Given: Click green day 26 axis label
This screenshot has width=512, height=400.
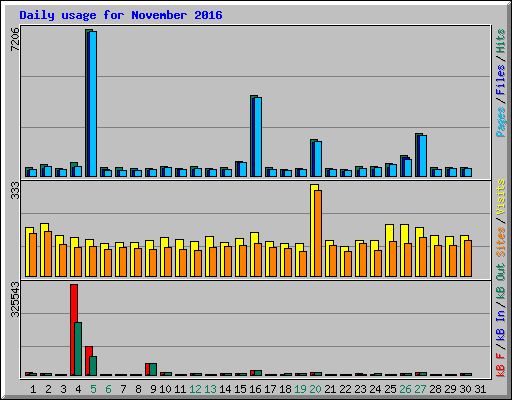Looking at the screenshot, I should click(x=405, y=389).
